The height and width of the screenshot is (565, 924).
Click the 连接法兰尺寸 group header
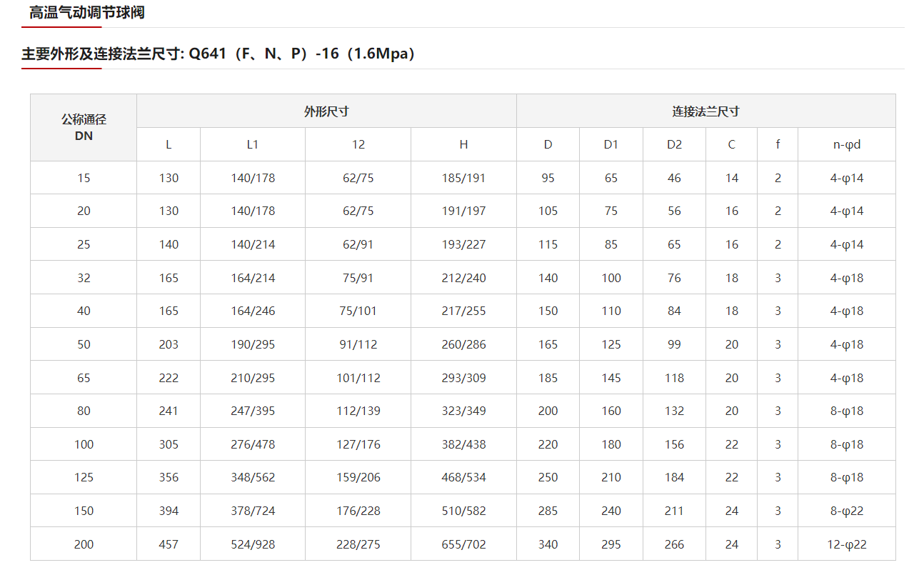click(x=705, y=111)
